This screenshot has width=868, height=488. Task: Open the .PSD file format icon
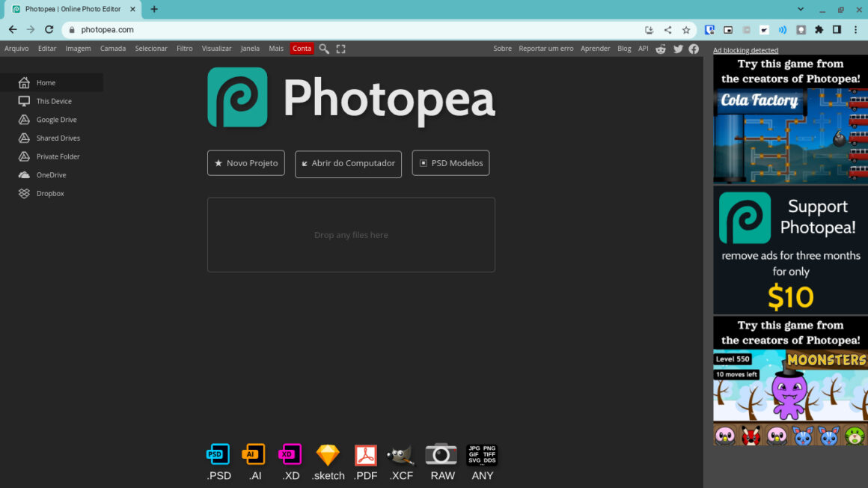218,454
